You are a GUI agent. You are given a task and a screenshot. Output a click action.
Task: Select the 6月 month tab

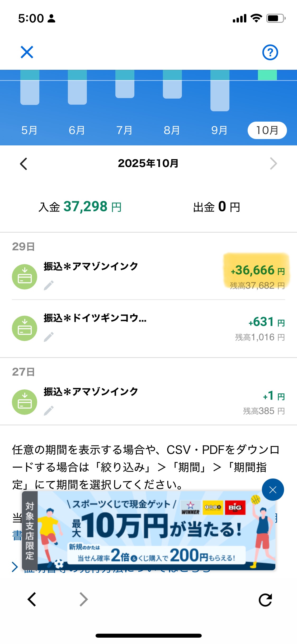click(77, 130)
